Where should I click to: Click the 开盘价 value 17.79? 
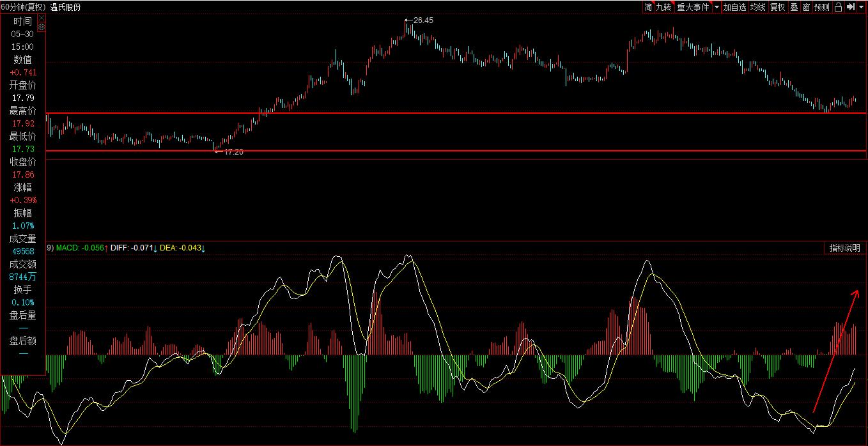[x=22, y=98]
